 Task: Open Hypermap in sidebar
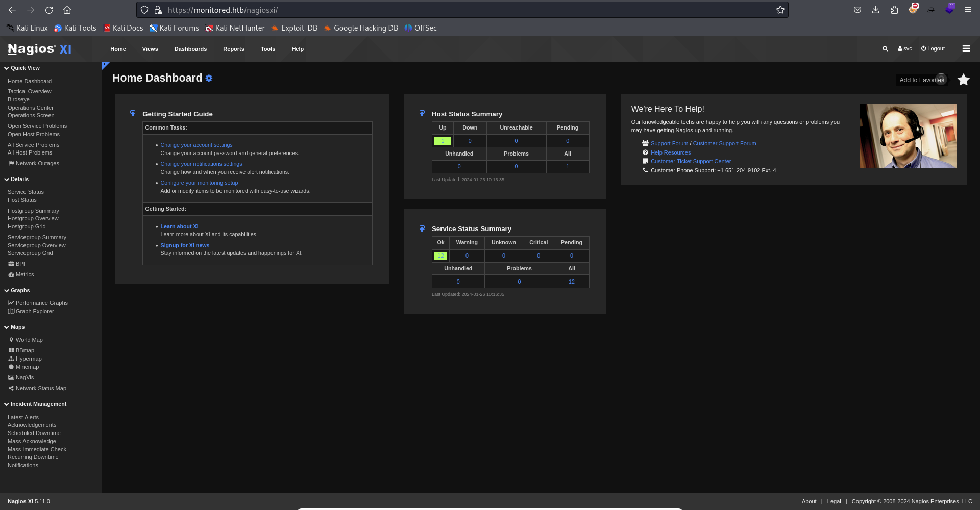pyautogui.click(x=25, y=359)
